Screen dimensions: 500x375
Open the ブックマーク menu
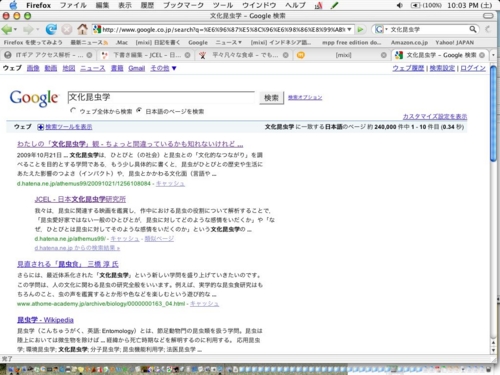point(183,5)
